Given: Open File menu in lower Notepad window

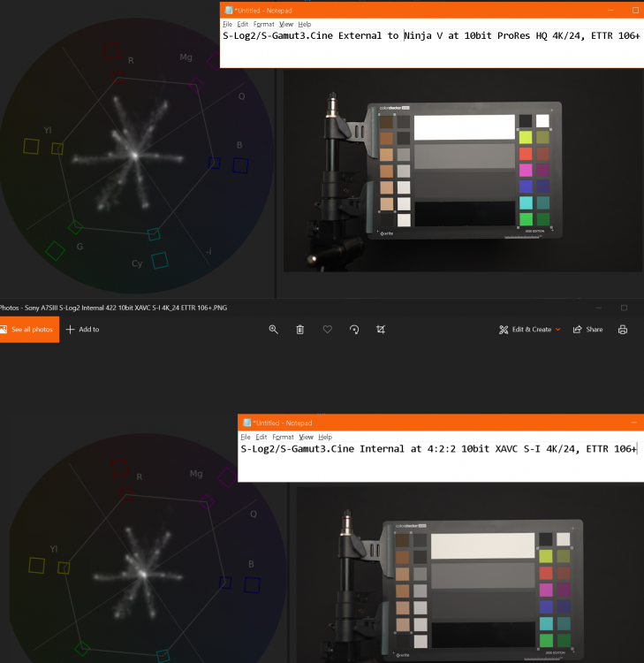Looking at the screenshot, I should pos(246,437).
